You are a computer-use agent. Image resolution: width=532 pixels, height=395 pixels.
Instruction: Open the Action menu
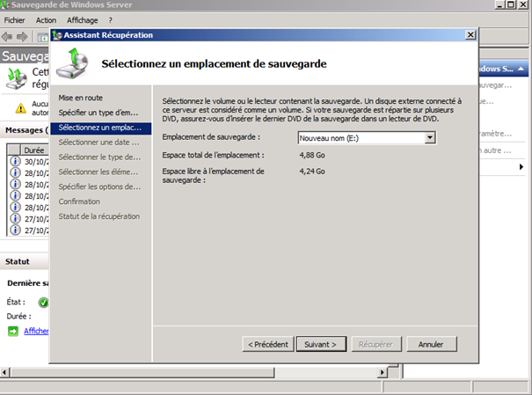click(46, 20)
